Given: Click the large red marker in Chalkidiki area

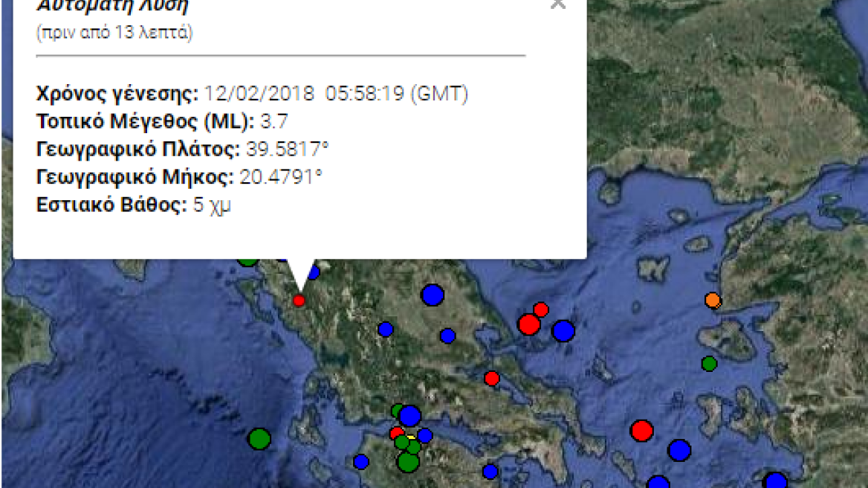Looking at the screenshot, I should [530, 324].
